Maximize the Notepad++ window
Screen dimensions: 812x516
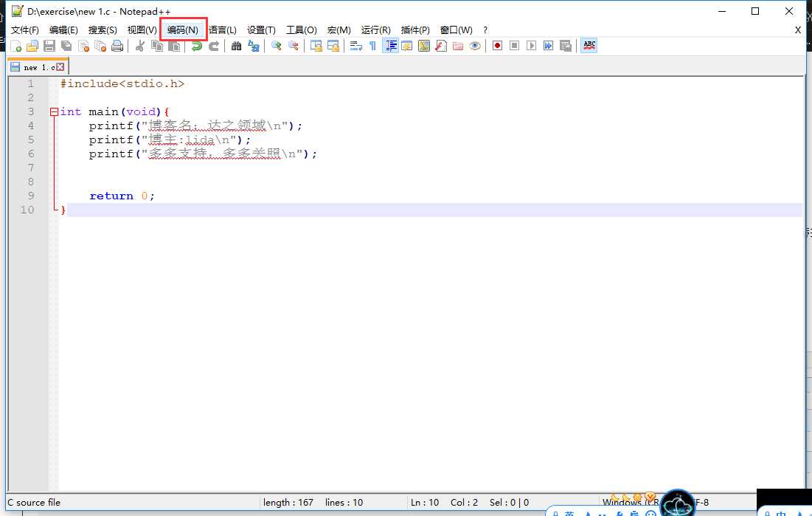pos(755,11)
